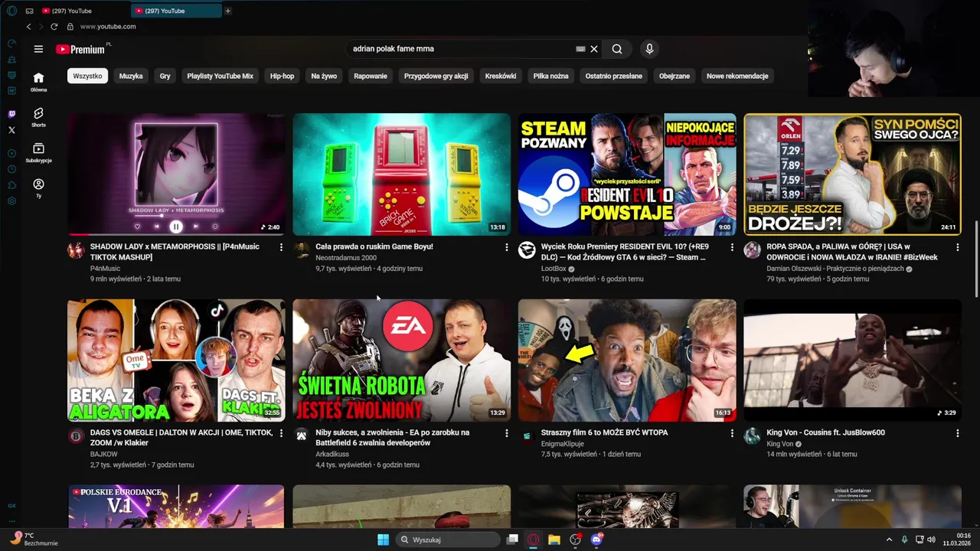
Task: Open Shorts from the sidebar
Action: pos(38,117)
